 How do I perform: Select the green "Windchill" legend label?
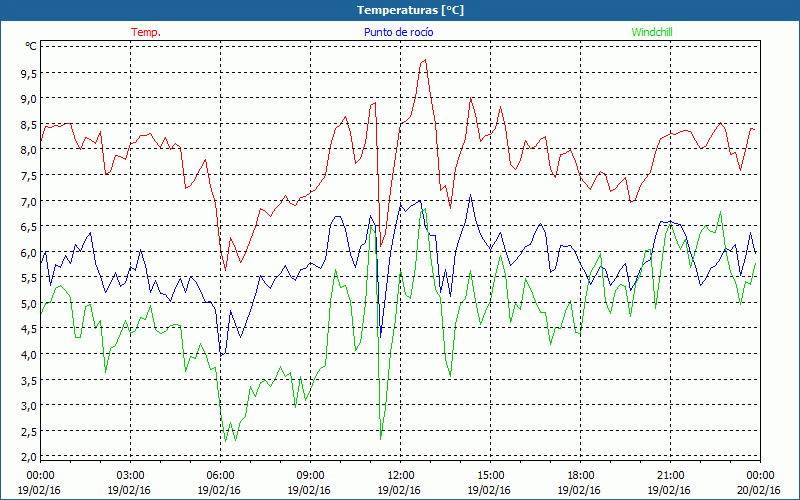tap(652, 32)
